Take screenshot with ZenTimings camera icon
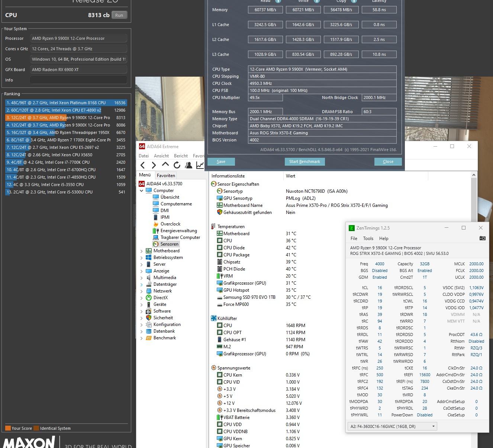Viewport: 493px width, 448px height. (482, 238)
